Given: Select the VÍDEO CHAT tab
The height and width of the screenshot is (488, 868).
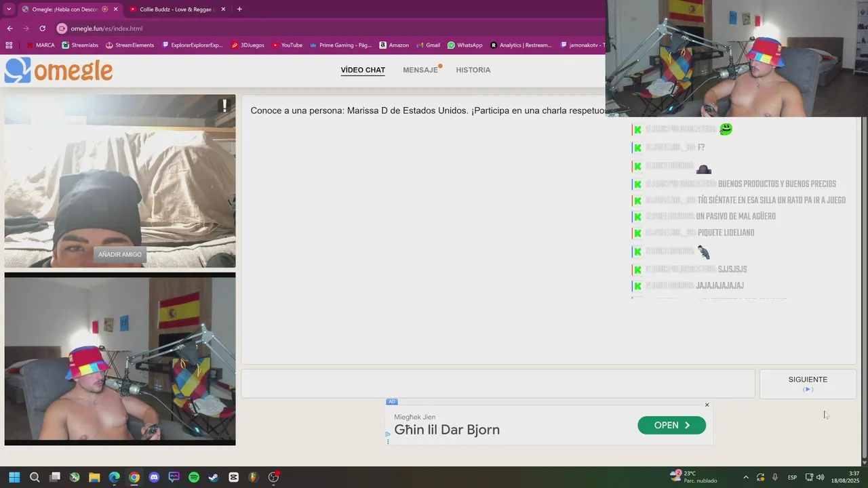Looking at the screenshot, I should 363,70.
